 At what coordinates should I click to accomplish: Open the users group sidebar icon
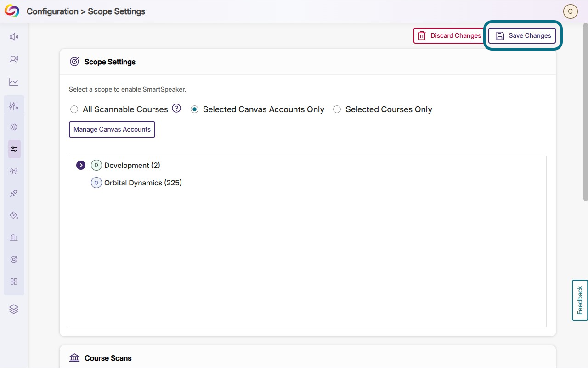pyautogui.click(x=14, y=171)
